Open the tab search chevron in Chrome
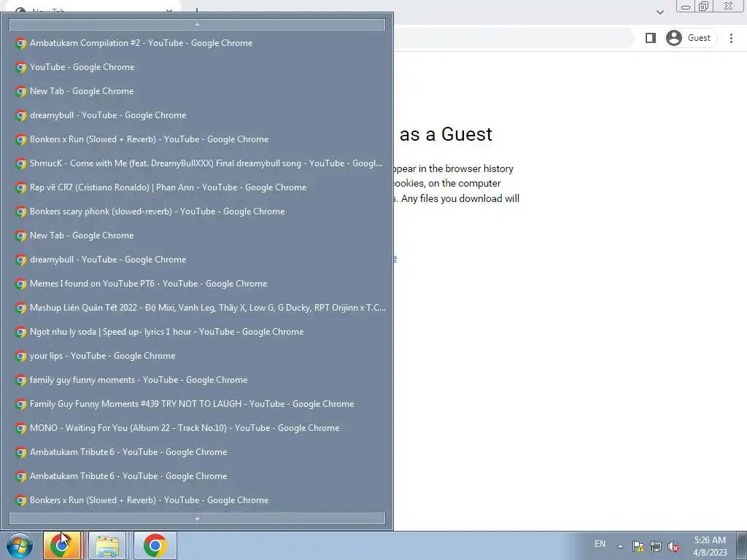747x560 pixels. (x=659, y=12)
